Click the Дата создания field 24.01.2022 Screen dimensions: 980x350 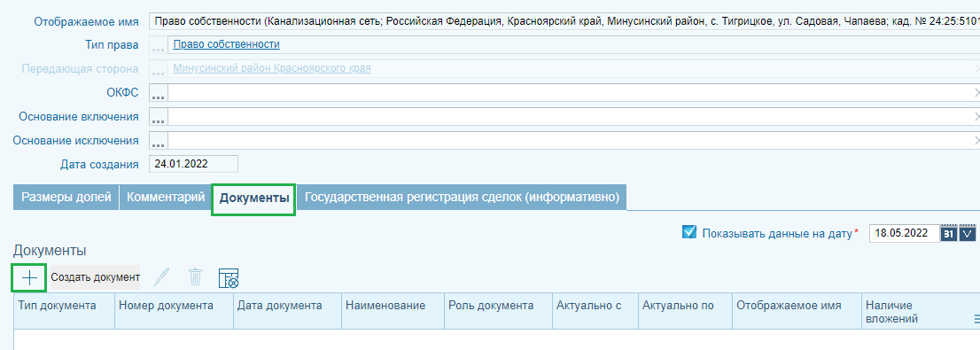pos(194,165)
